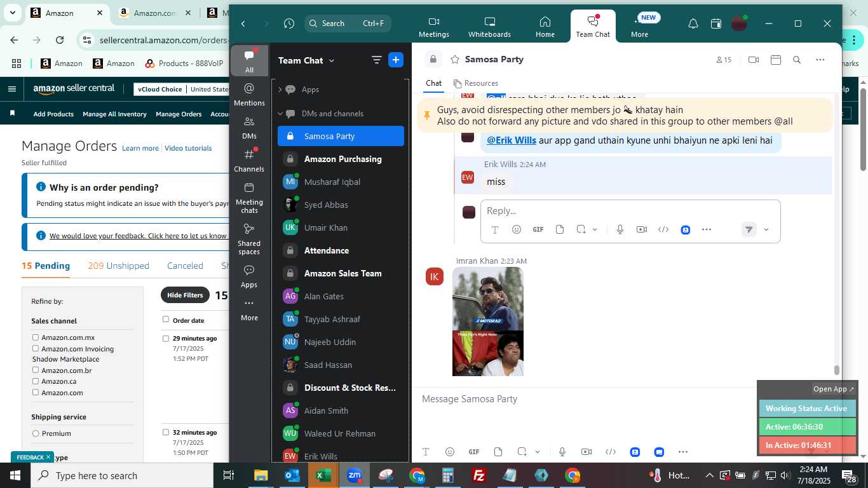
Task: Click code snippet icon in reply toolbar
Action: (663, 229)
